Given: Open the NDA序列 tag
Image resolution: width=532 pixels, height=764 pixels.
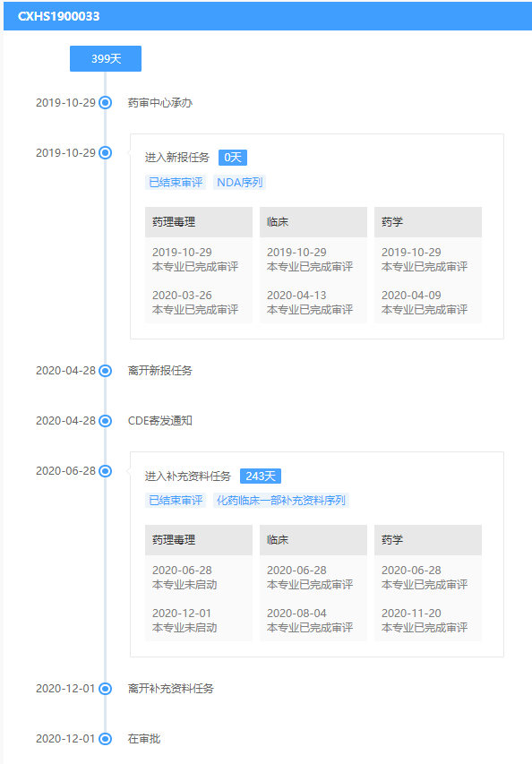Looking at the screenshot, I should pos(240,182).
